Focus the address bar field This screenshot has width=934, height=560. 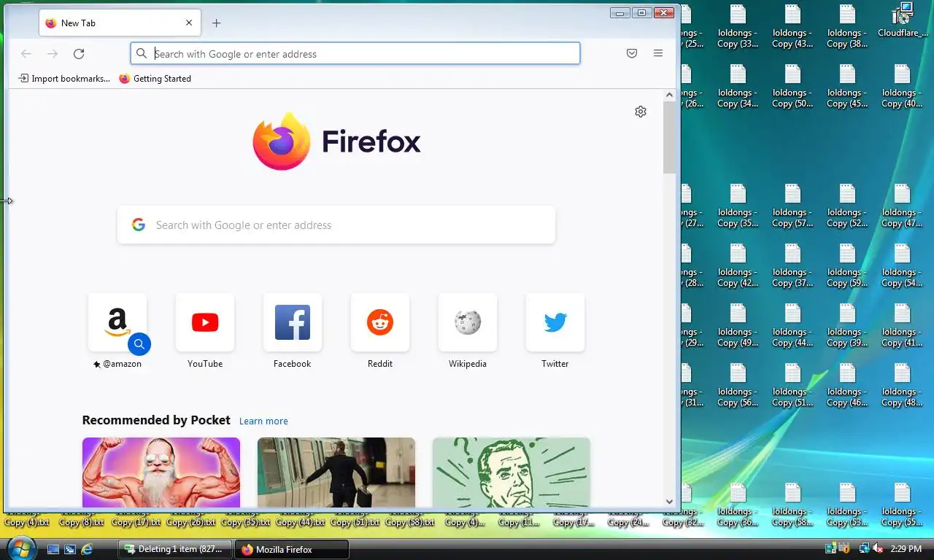click(355, 53)
